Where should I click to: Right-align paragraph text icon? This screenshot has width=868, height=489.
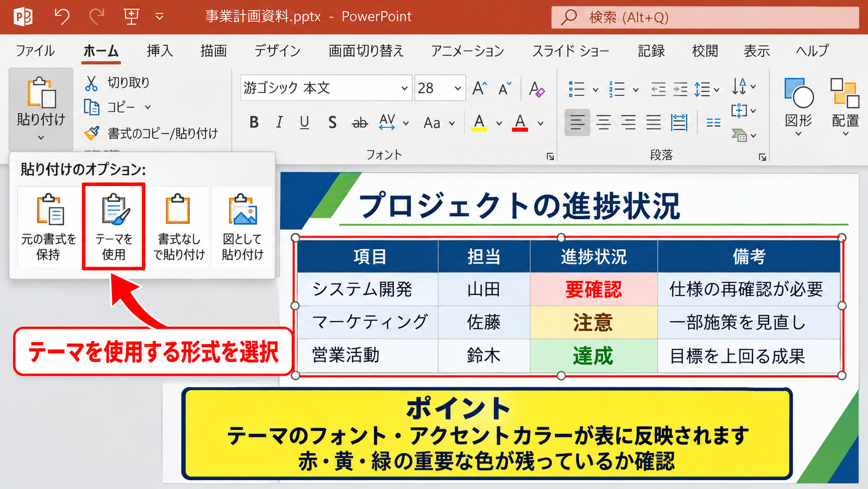click(x=628, y=123)
